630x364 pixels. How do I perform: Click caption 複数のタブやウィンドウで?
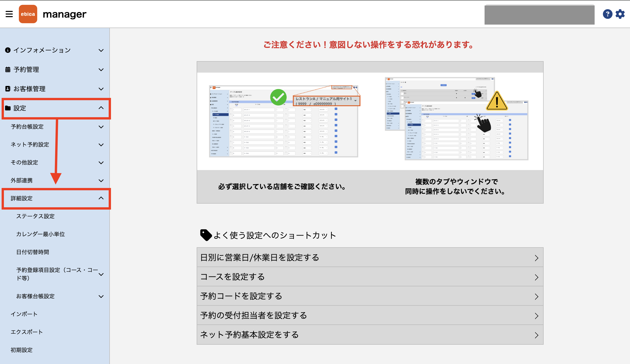(456, 182)
